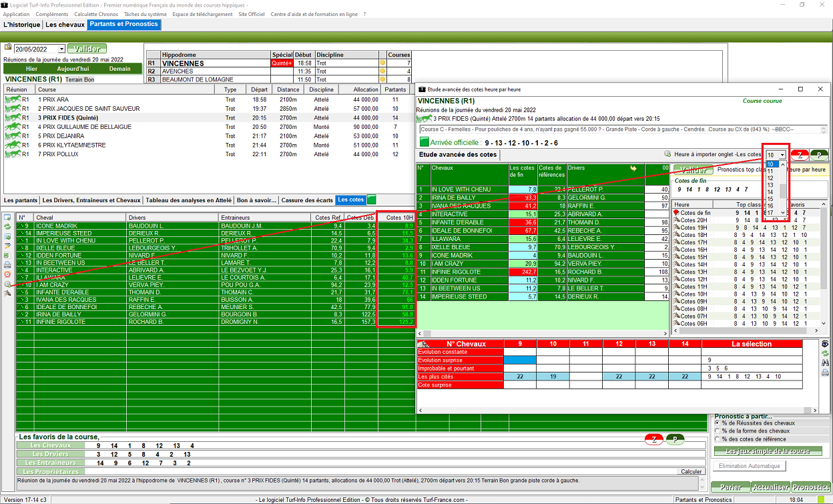Screen dimensions: 833x504
Task: Open hourly odds study magnifier icon
Action: pyautogui.click(x=7, y=284)
